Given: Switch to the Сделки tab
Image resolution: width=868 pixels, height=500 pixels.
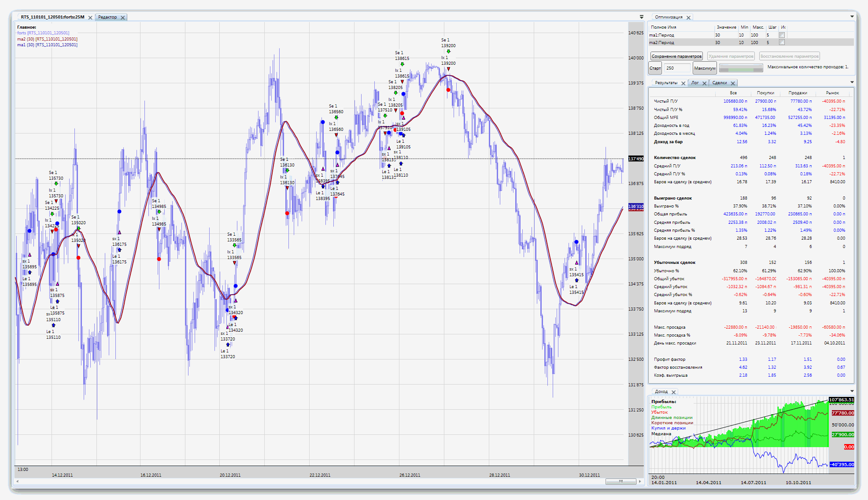Looking at the screenshot, I should coord(720,83).
